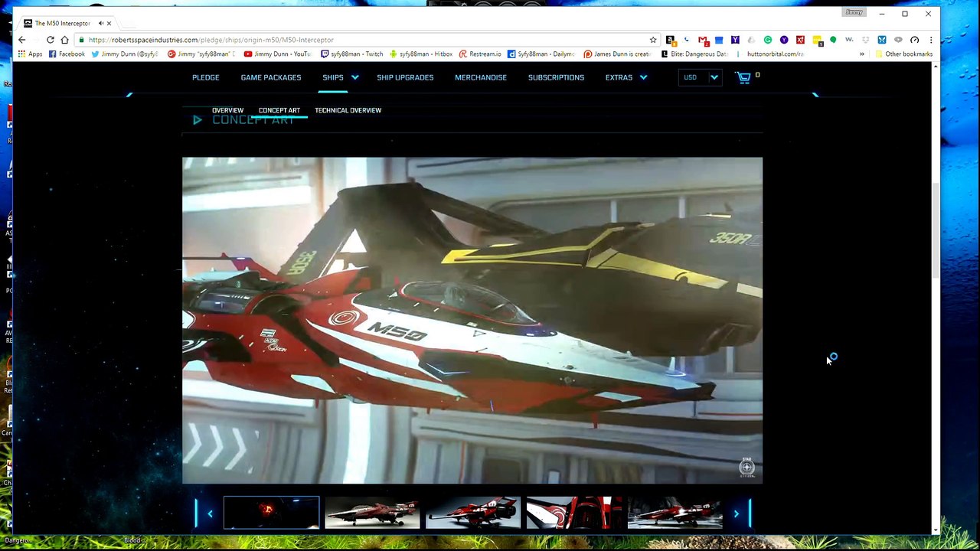Switch to the Overview tab
Image resolution: width=980 pixels, height=551 pixels.
(x=227, y=110)
